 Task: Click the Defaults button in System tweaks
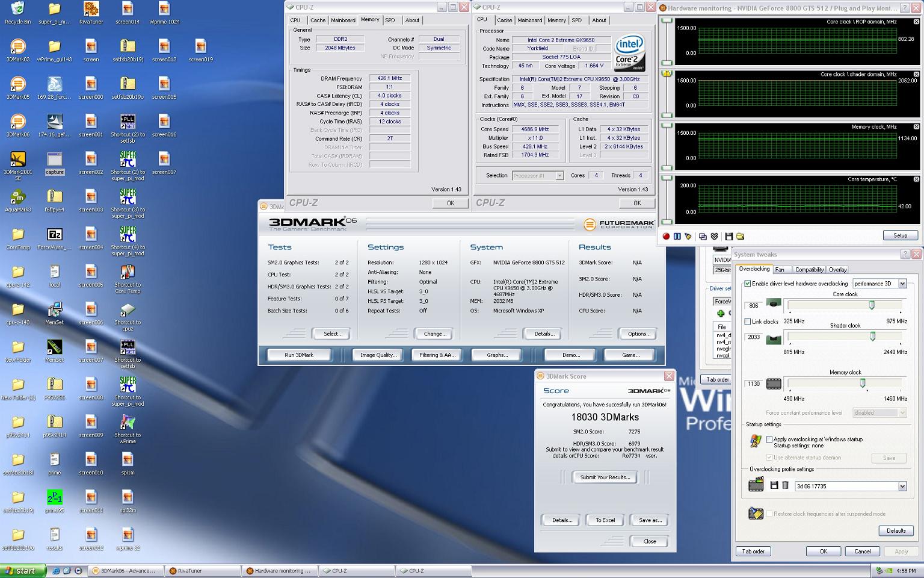pos(896,530)
